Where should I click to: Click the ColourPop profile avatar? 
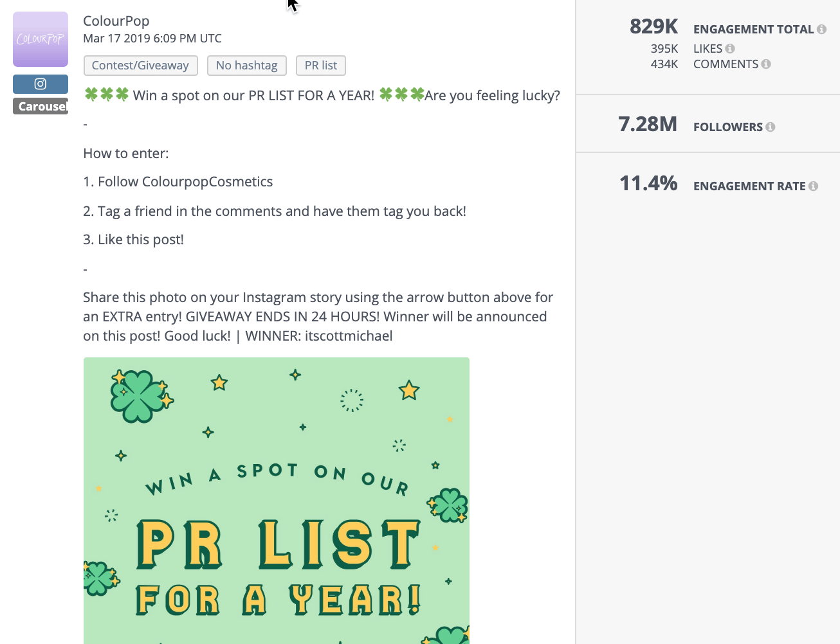point(40,39)
